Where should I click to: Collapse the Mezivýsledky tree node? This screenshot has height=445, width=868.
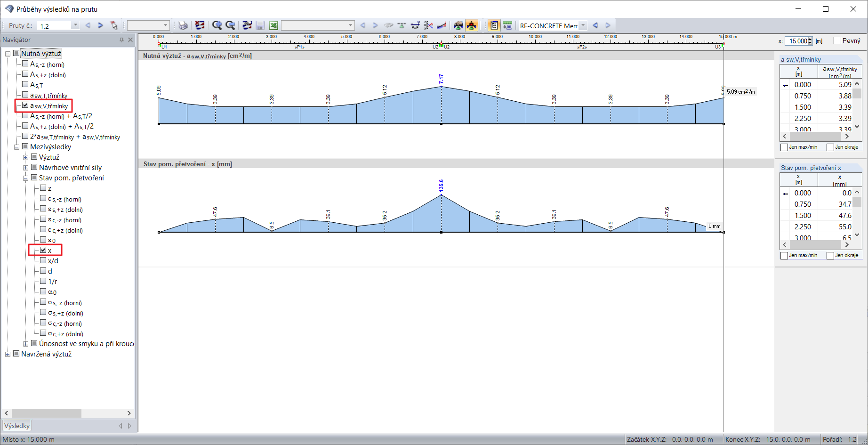coord(17,147)
